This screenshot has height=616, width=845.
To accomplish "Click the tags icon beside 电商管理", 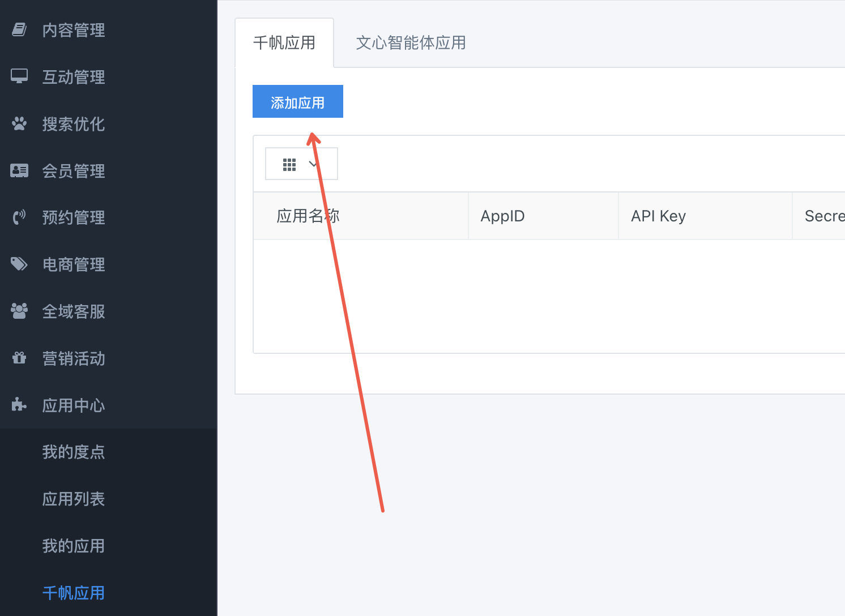I will tap(19, 264).
